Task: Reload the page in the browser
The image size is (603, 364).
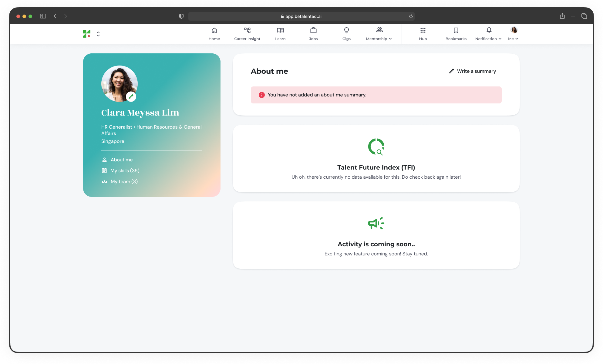Action: [411, 16]
